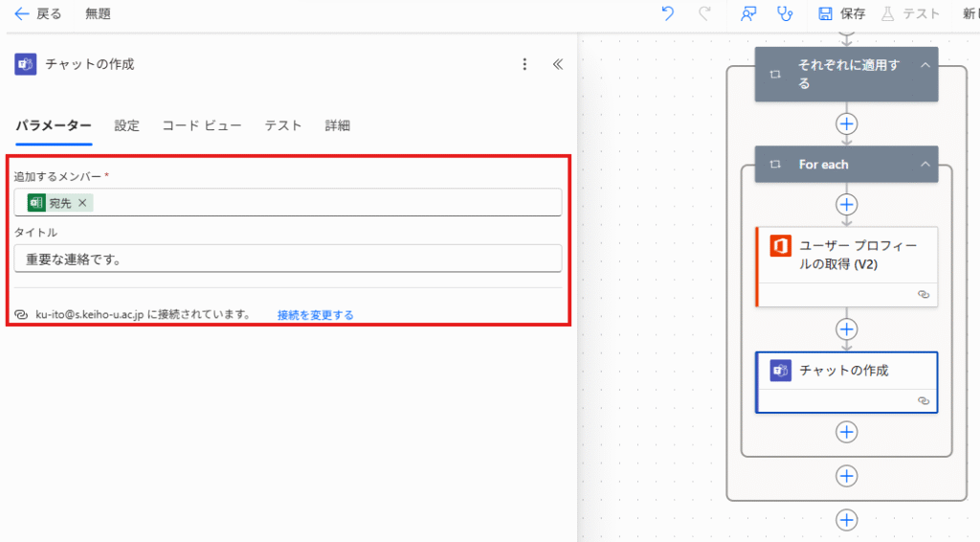Viewport: 980px width, 542px height.
Task: Select the チャットの作成 action card in canvas
Action: (846, 382)
